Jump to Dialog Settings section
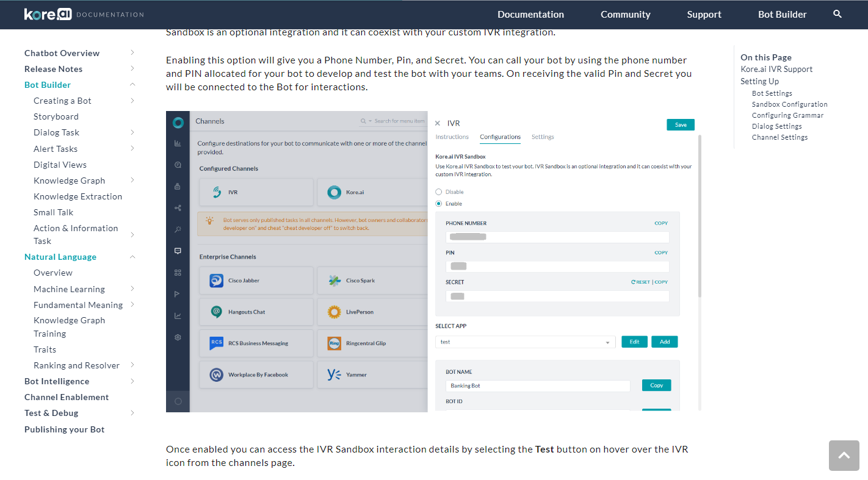Image resolution: width=868 pixels, height=480 pixels. 777,126
